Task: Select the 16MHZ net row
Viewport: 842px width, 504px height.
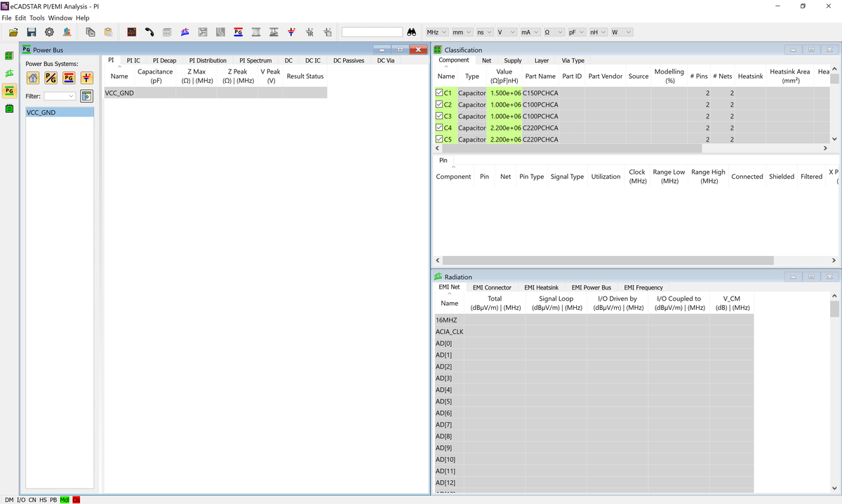Action: tap(594, 320)
